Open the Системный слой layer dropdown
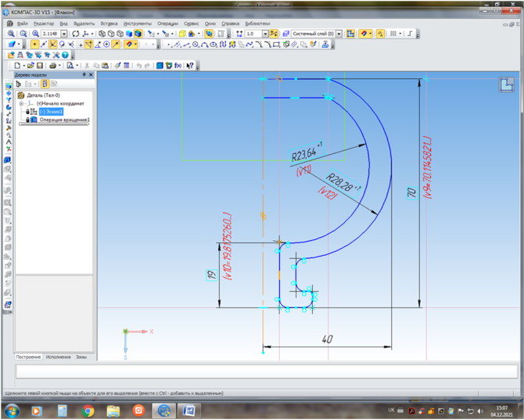524x420 pixels. (x=339, y=34)
